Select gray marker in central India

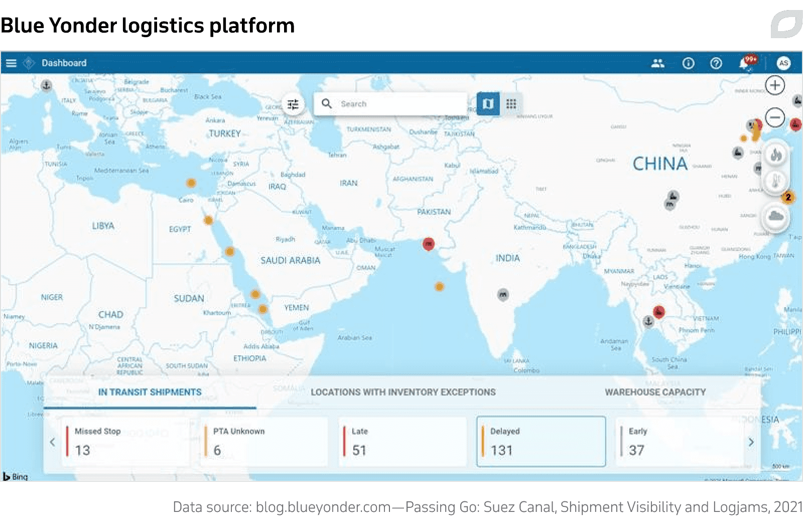point(503,294)
